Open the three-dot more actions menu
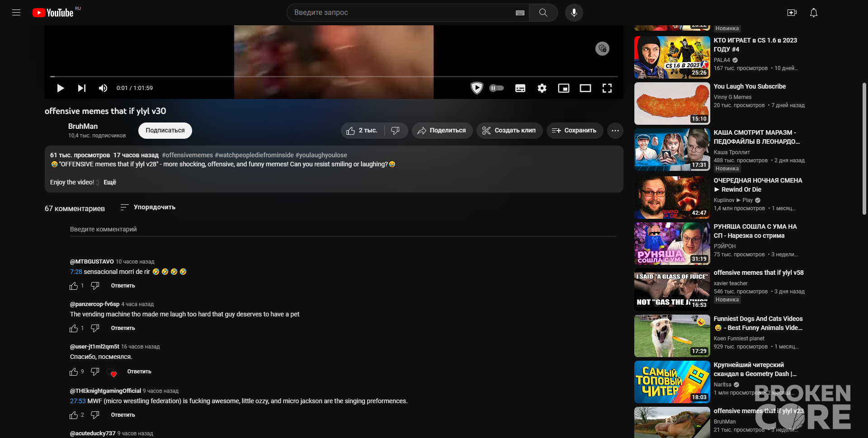This screenshot has width=868, height=438. (x=615, y=131)
